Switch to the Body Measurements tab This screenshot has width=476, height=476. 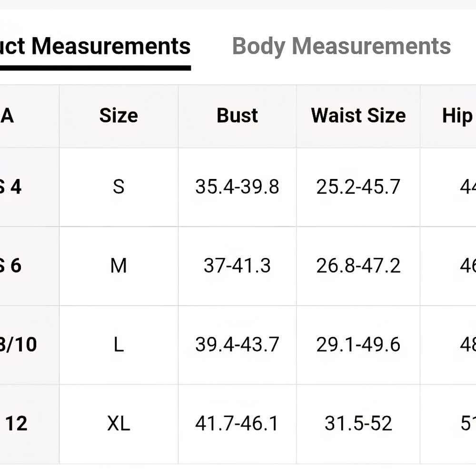coord(341,47)
